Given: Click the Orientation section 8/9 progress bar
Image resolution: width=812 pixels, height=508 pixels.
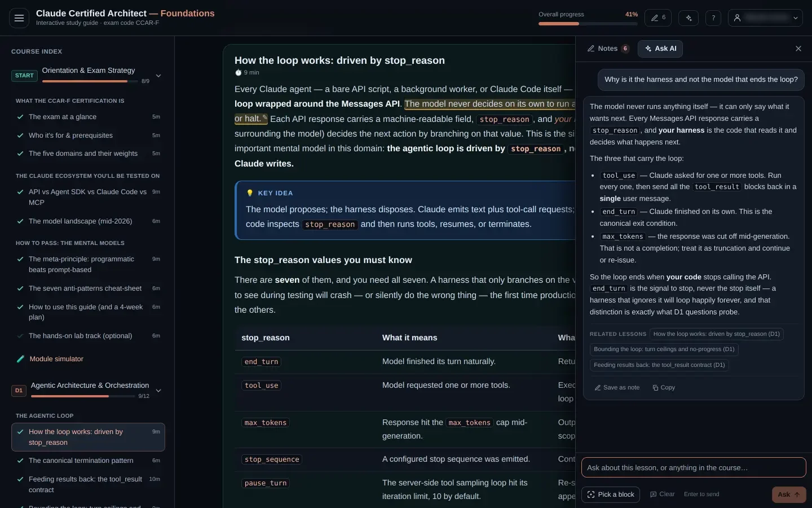Looking at the screenshot, I should click(x=90, y=81).
